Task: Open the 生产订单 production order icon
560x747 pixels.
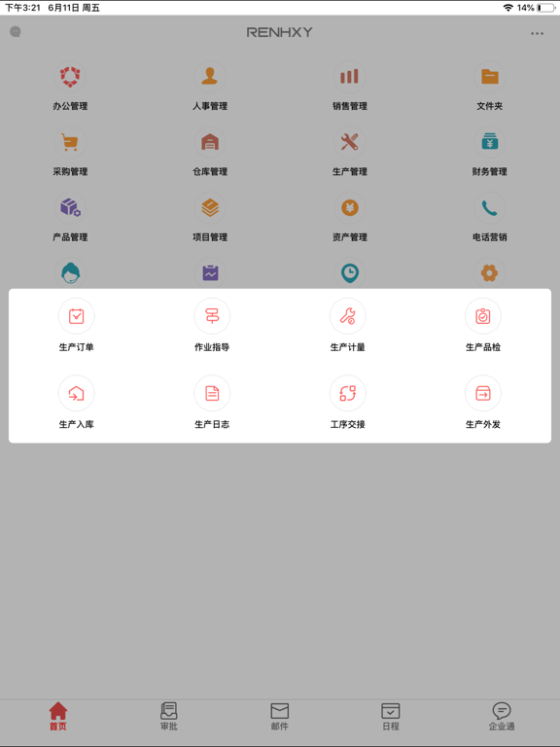Action: tap(76, 316)
